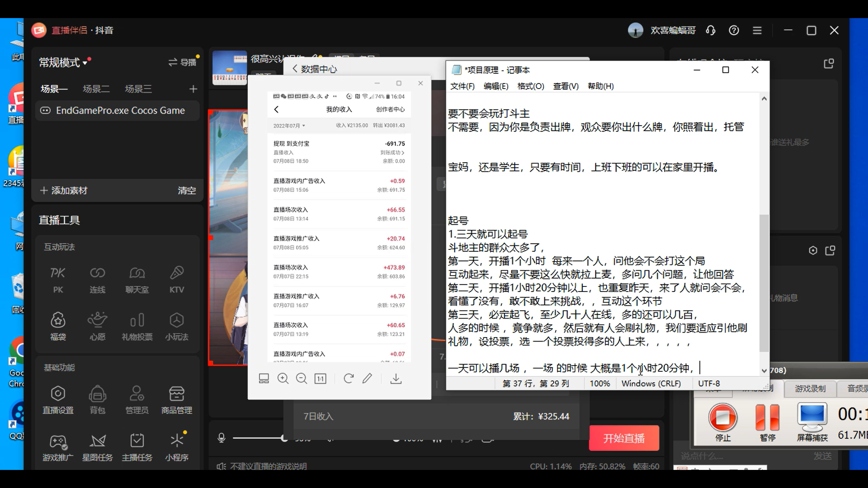The height and width of the screenshot is (488, 868).
Task: Open the 福袋 lucky bag tool
Action: pyautogui.click(x=58, y=327)
